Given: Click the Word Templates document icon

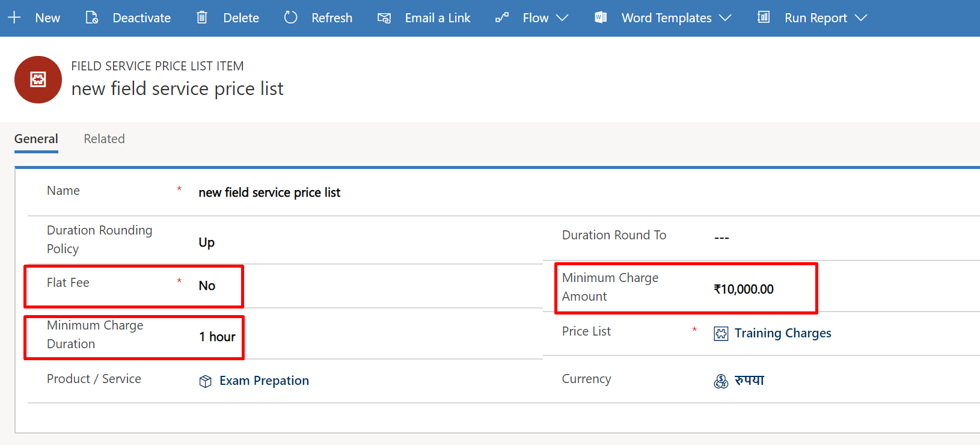Looking at the screenshot, I should 601,18.
